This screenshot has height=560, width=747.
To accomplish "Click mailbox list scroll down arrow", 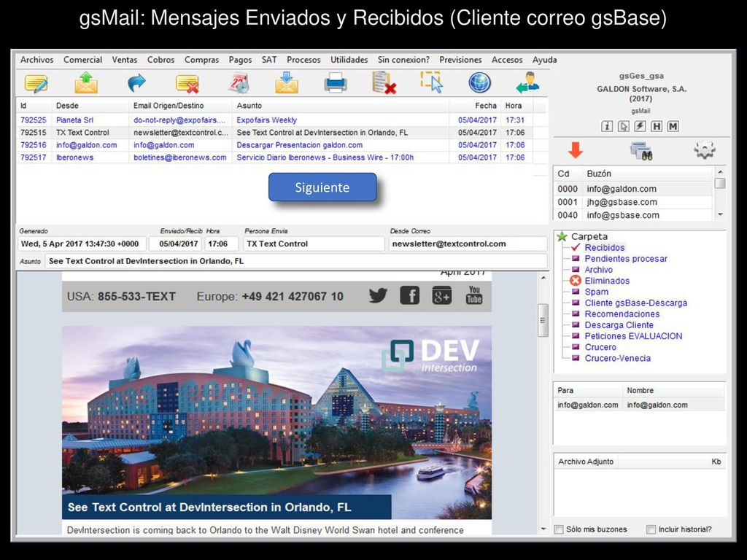I will pos(720,215).
